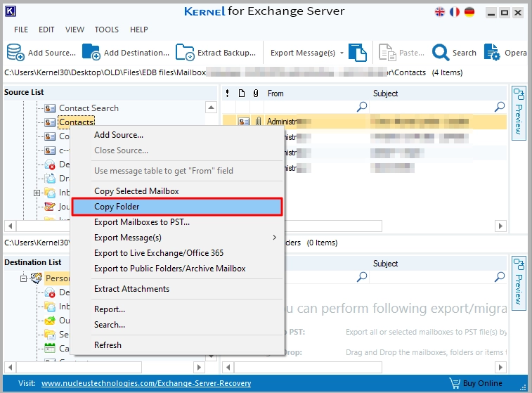Viewport: 532px width, 393px height.
Task: Open the source Preview side panel
Action: 519,113
